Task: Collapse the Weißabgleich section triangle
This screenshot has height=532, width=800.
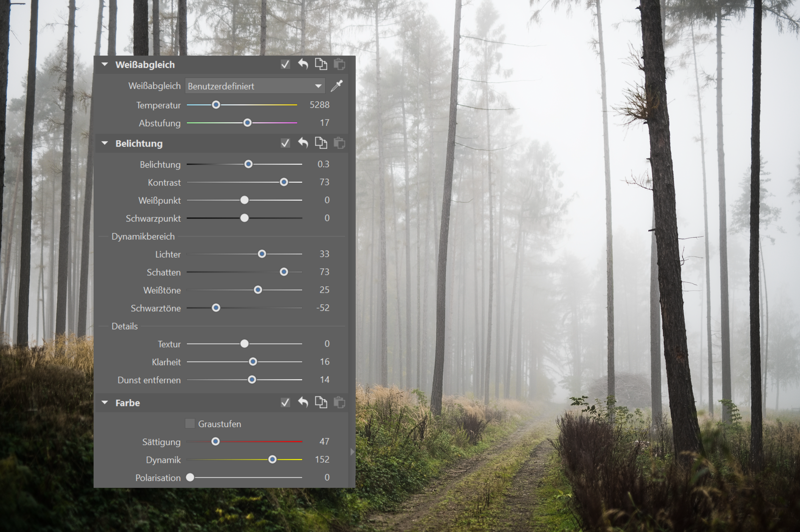Action: tap(105, 64)
